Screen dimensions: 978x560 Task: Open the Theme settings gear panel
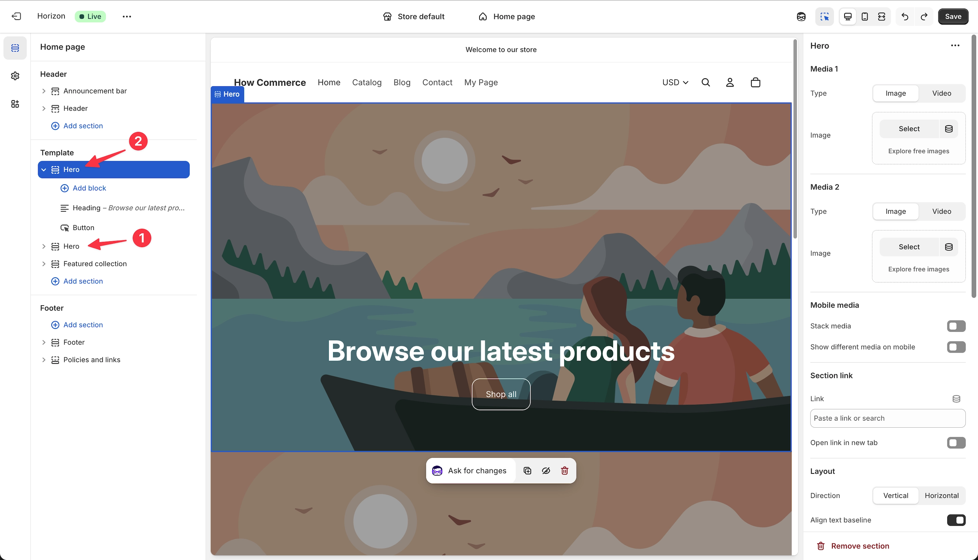click(x=15, y=76)
